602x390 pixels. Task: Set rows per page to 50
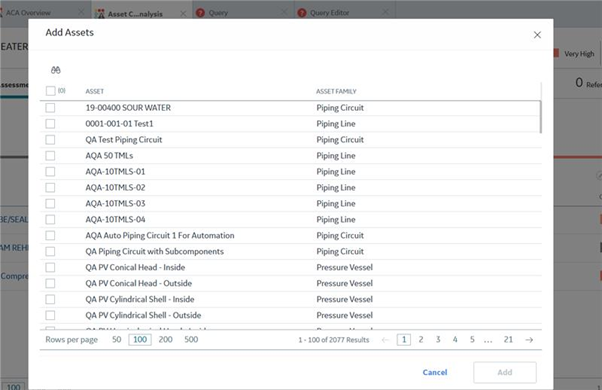[x=117, y=339]
